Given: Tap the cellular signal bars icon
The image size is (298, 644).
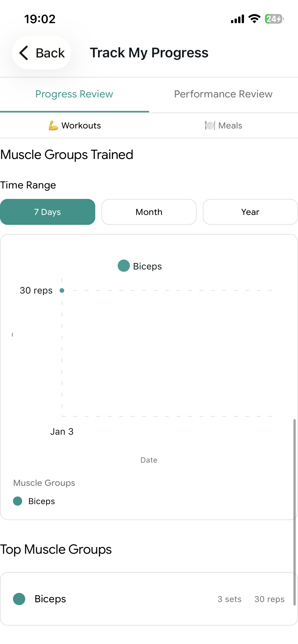Looking at the screenshot, I should [x=237, y=19].
